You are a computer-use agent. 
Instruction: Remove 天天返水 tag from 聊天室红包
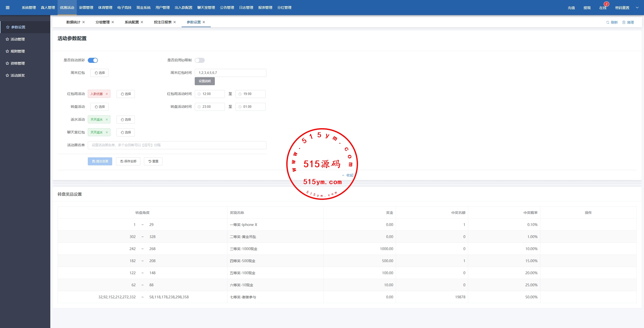[x=107, y=132]
